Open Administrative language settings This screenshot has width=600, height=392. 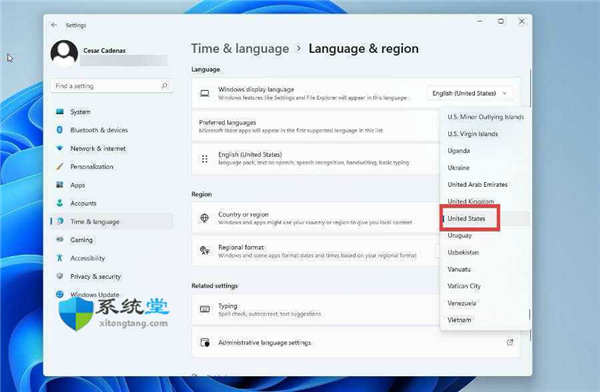356,342
